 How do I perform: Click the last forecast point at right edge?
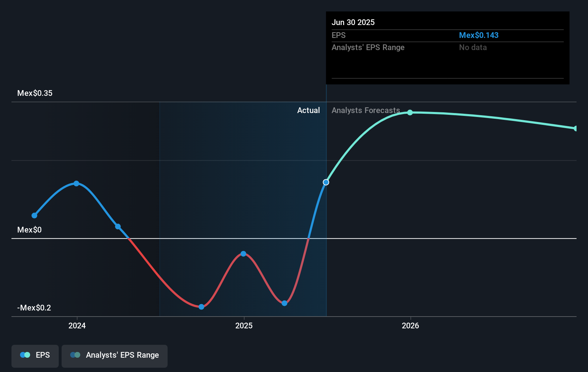click(575, 128)
